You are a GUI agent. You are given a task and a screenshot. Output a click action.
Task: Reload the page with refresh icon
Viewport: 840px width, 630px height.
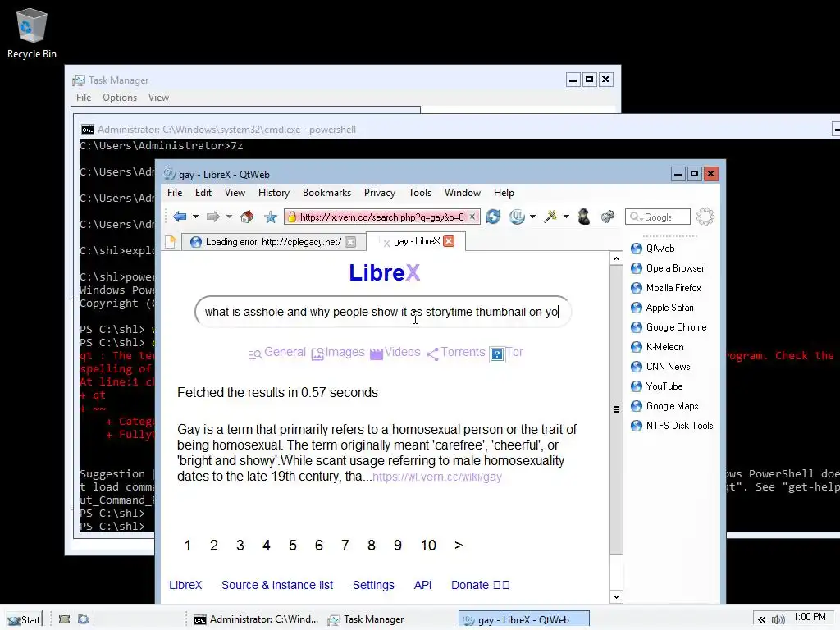click(493, 217)
